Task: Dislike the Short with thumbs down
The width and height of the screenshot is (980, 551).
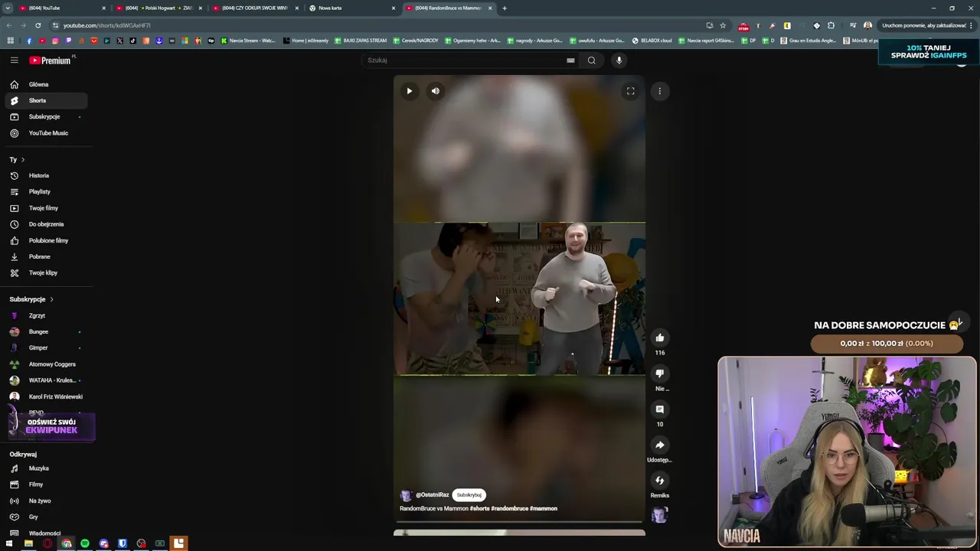Action: click(x=659, y=373)
